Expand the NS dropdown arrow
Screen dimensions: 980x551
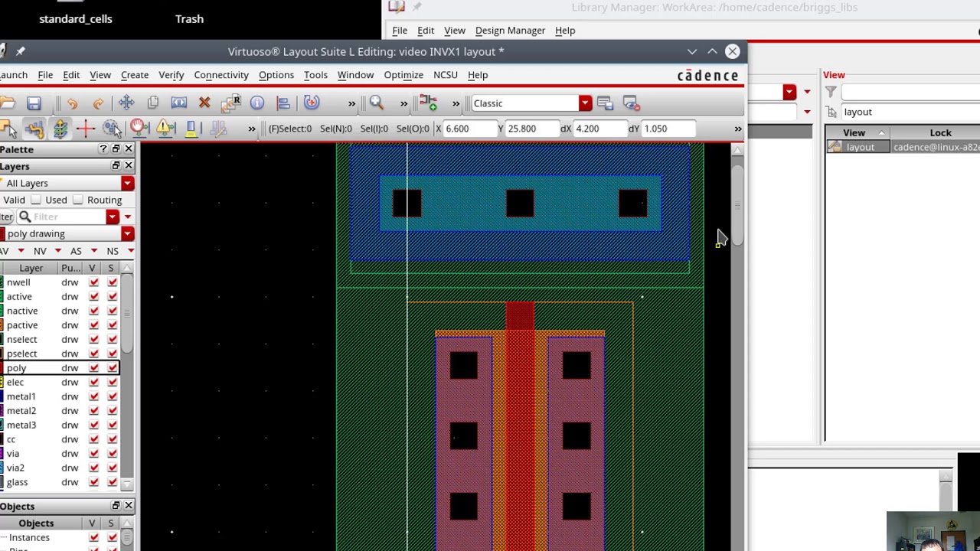point(130,251)
